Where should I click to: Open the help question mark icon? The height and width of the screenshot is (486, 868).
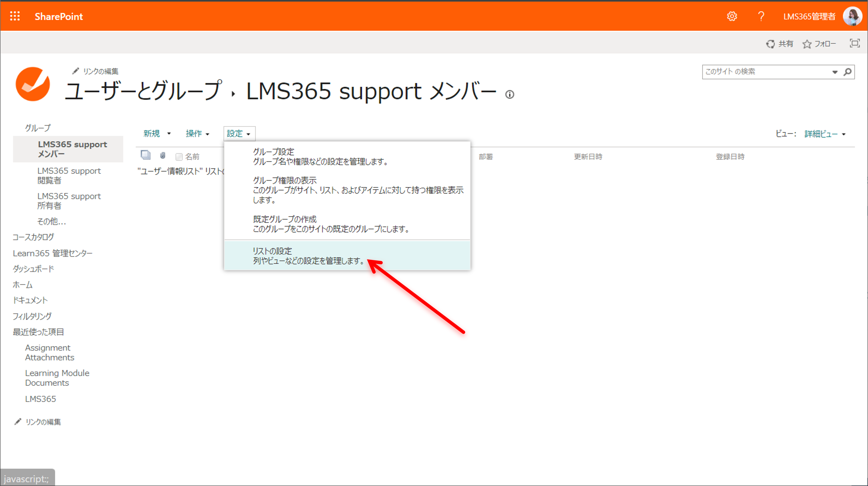[x=761, y=16]
